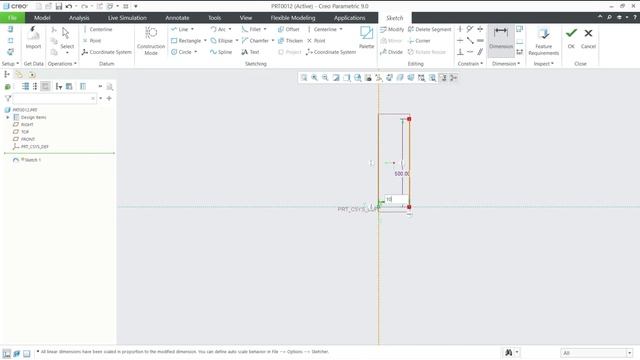Open the File menu
640x360 pixels.
[12, 18]
